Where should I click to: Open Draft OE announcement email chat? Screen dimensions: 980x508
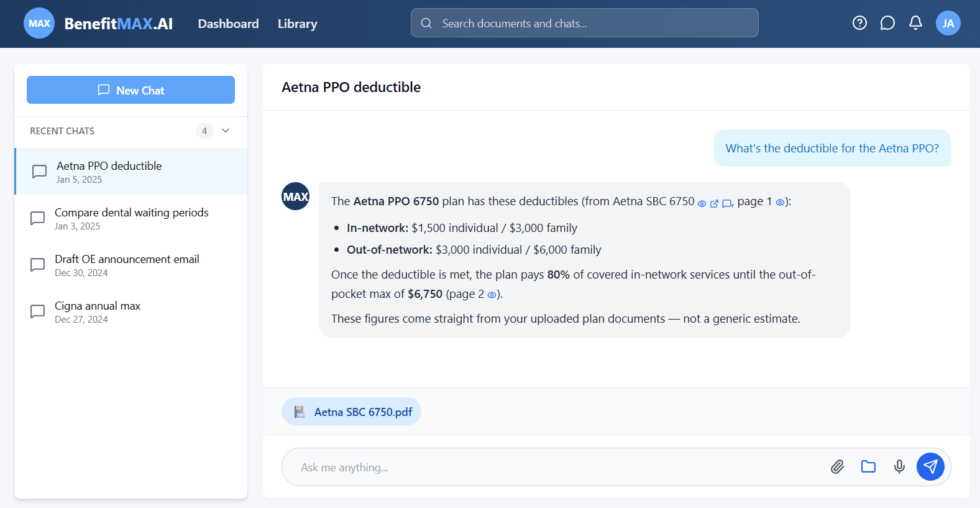pos(131,265)
